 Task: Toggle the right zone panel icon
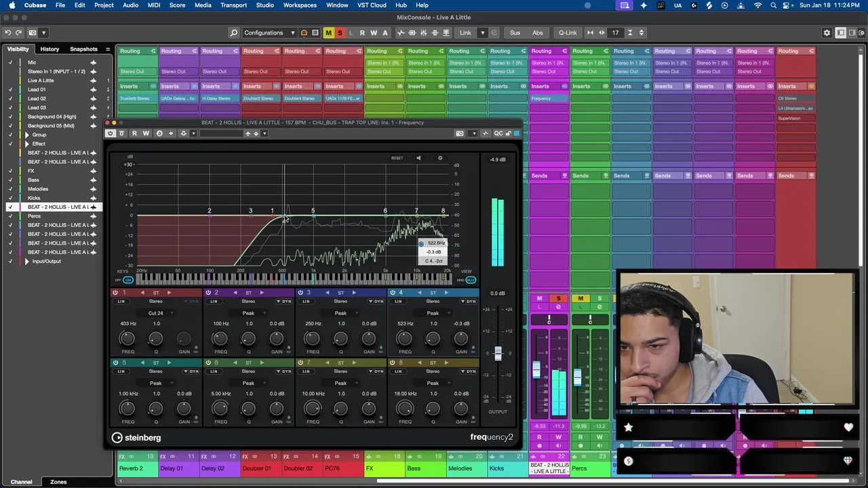852,33
